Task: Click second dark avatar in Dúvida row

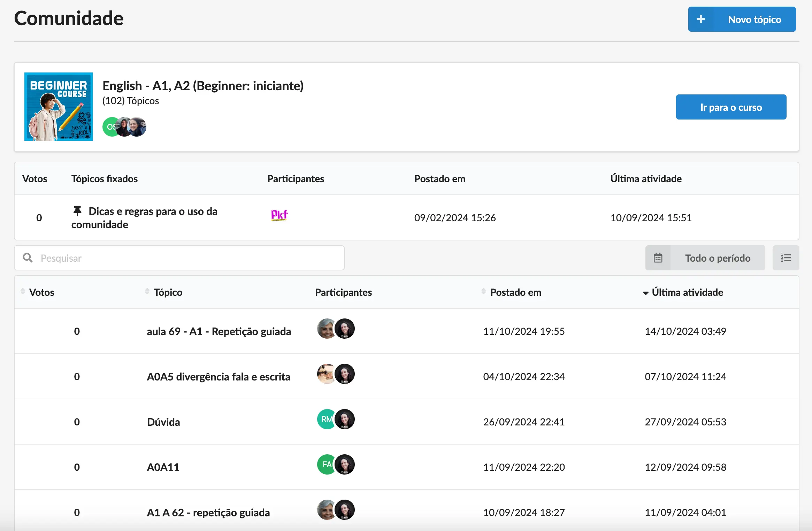Action: [345, 419]
